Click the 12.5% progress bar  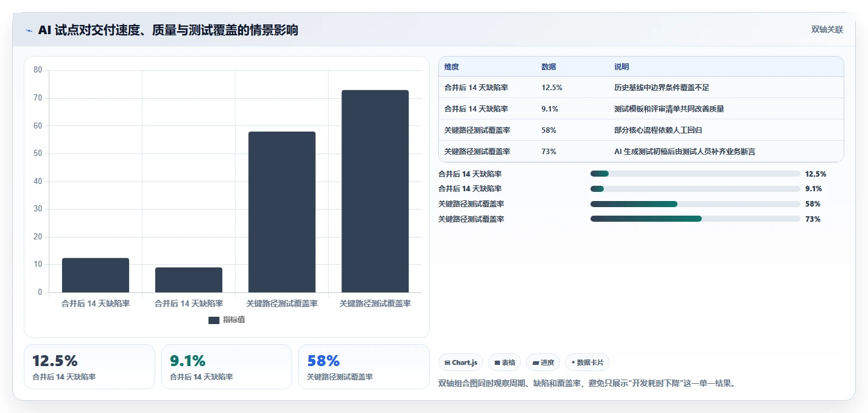(x=695, y=174)
